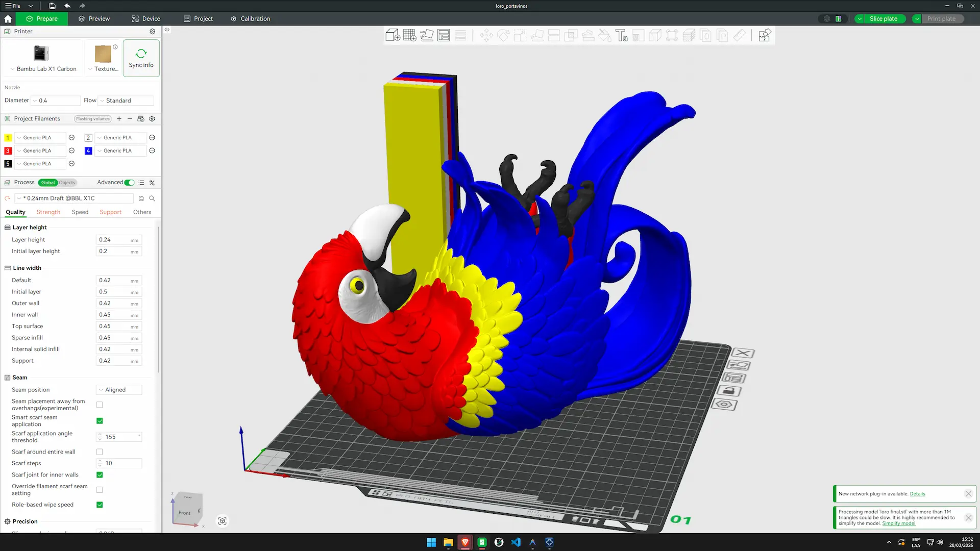Add a new project filament
The width and height of the screenshot is (980, 551).
(119, 119)
